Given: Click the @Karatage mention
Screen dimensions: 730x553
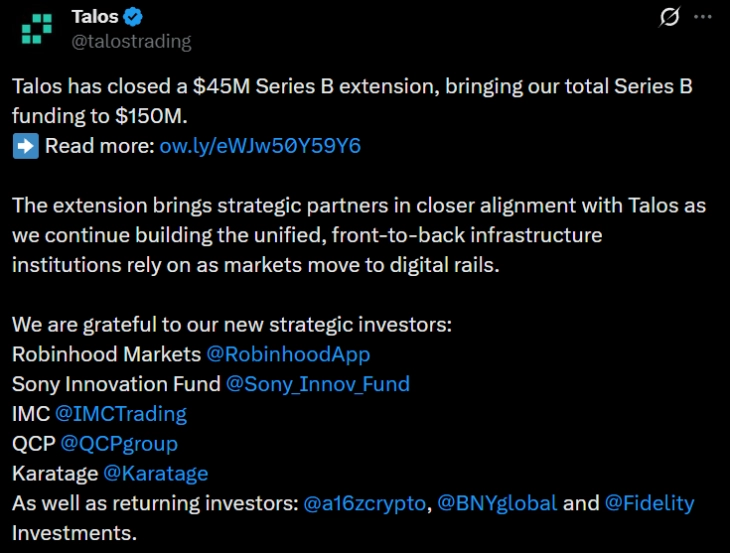Looking at the screenshot, I should pos(155,473).
